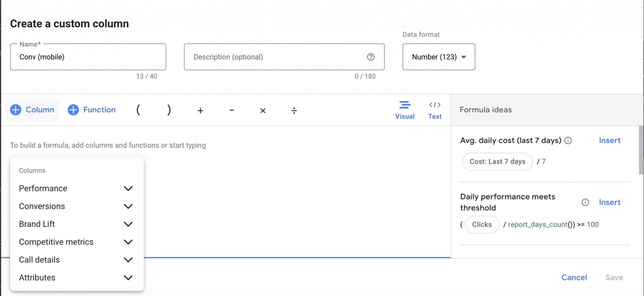Add the minus operator to formula

click(x=231, y=110)
